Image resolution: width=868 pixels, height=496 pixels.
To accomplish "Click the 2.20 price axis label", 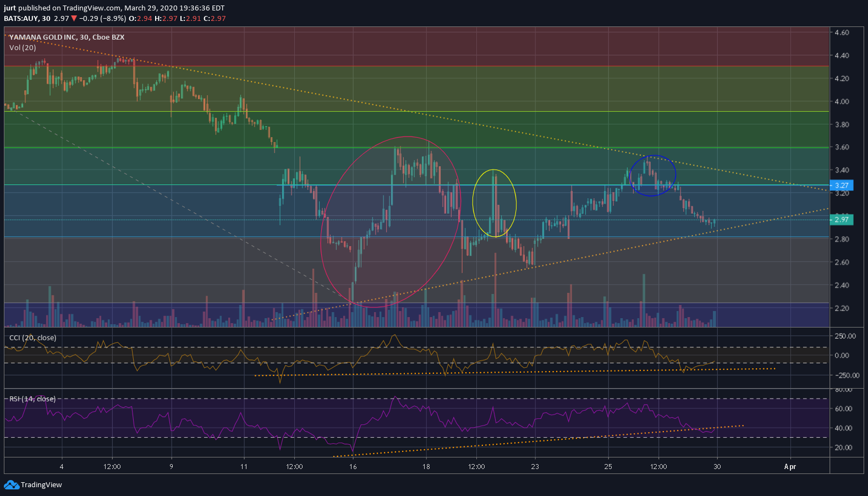I will pos(842,308).
